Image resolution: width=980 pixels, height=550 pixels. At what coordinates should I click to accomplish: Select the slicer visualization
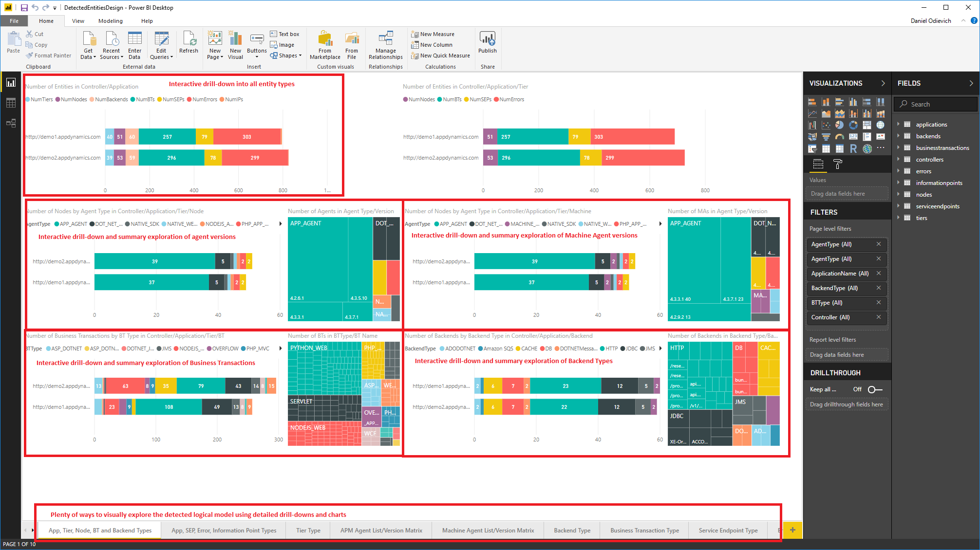(812, 148)
